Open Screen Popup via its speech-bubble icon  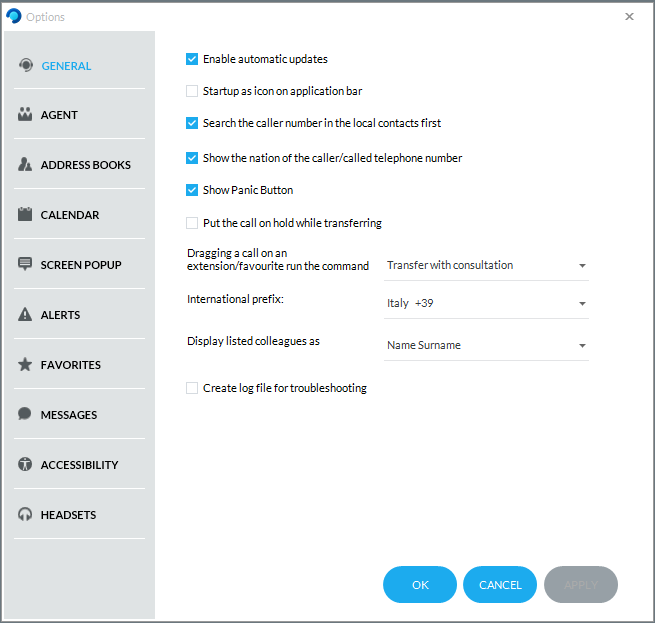[25, 265]
